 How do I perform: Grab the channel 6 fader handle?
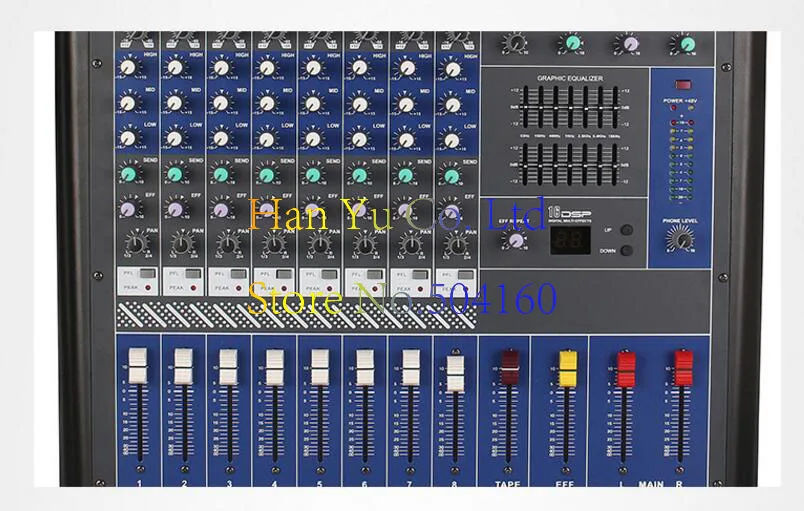365,367
